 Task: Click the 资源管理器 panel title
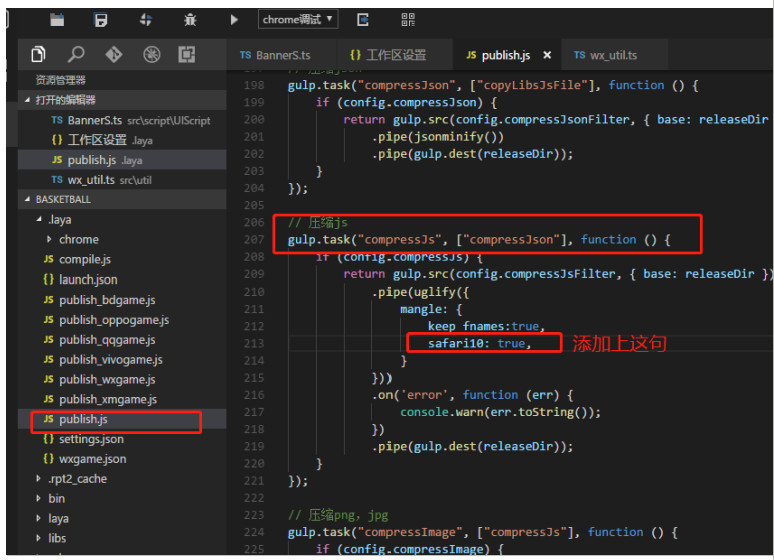coord(61,80)
